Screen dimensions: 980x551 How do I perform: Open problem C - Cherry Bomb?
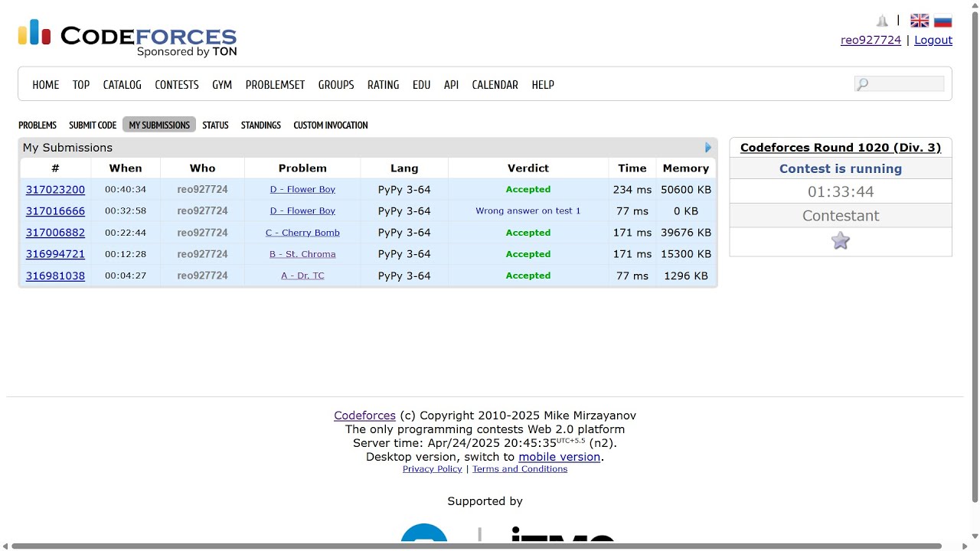[x=302, y=233]
